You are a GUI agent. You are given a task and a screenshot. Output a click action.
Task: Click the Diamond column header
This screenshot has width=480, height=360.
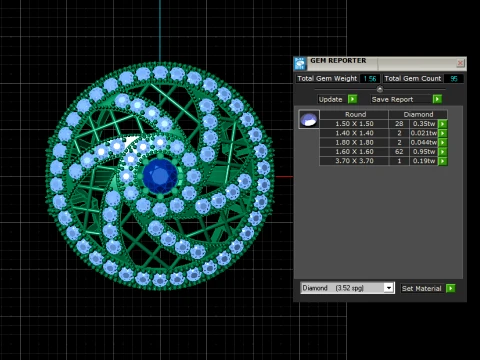(x=418, y=114)
